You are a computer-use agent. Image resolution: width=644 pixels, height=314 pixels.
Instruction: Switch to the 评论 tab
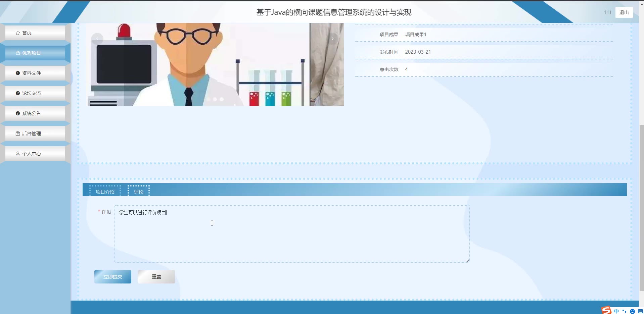[139, 192]
